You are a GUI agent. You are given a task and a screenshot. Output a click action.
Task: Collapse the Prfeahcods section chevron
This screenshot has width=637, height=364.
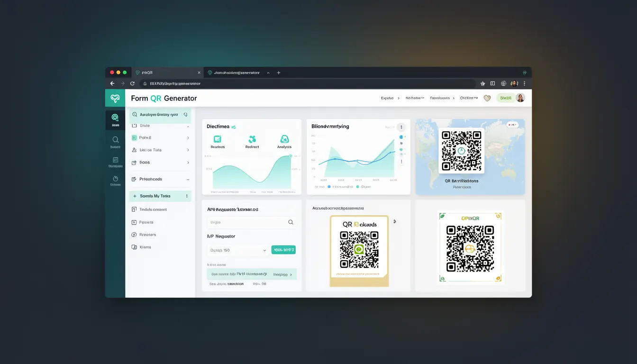[188, 180]
